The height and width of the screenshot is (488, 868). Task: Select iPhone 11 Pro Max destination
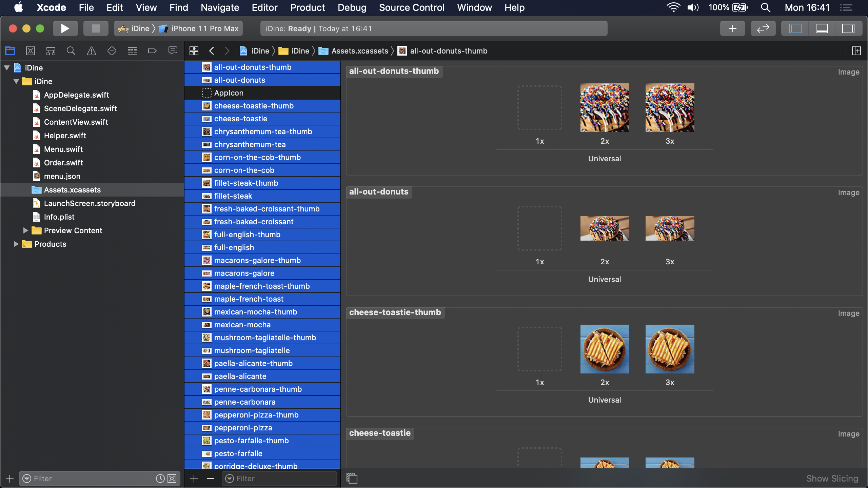[204, 28]
